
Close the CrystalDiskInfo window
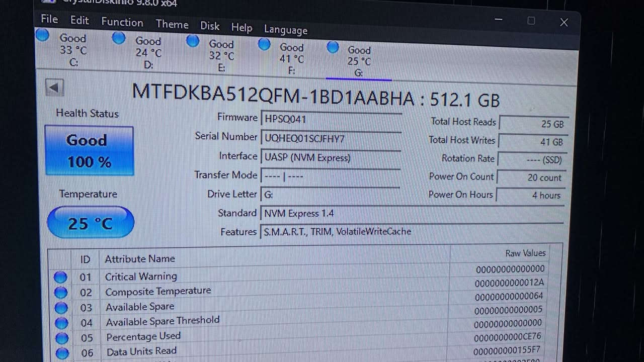pyautogui.click(x=564, y=22)
